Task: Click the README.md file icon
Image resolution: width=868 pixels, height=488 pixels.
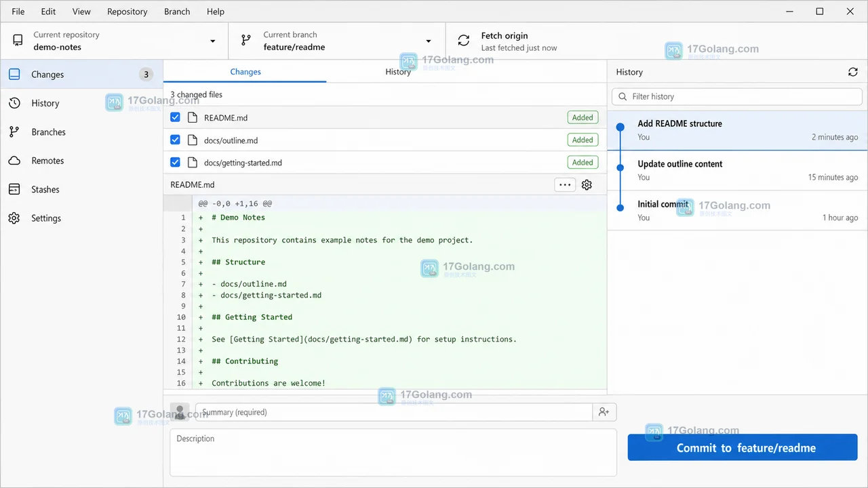Action: [193, 117]
